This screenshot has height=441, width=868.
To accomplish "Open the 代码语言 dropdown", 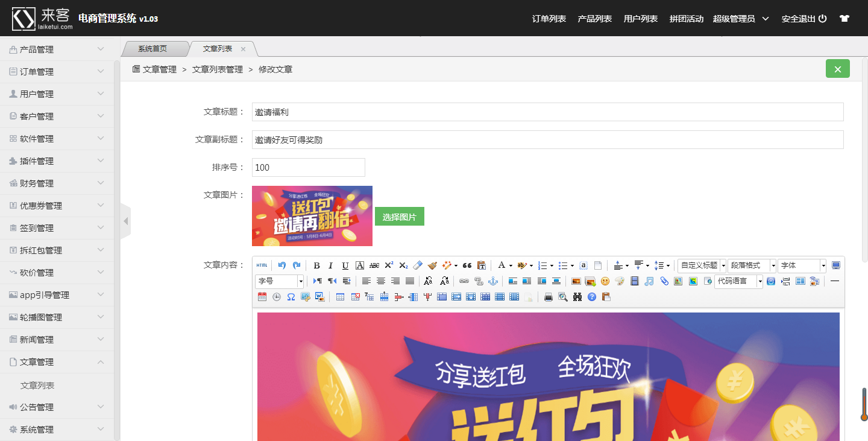I will coord(738,281).
